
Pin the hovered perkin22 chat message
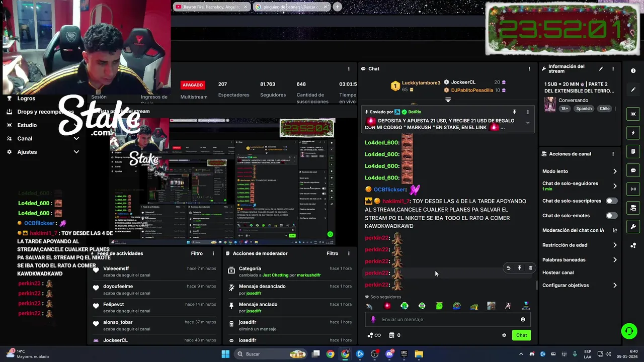pyautogui.click(x=519, y=268)
